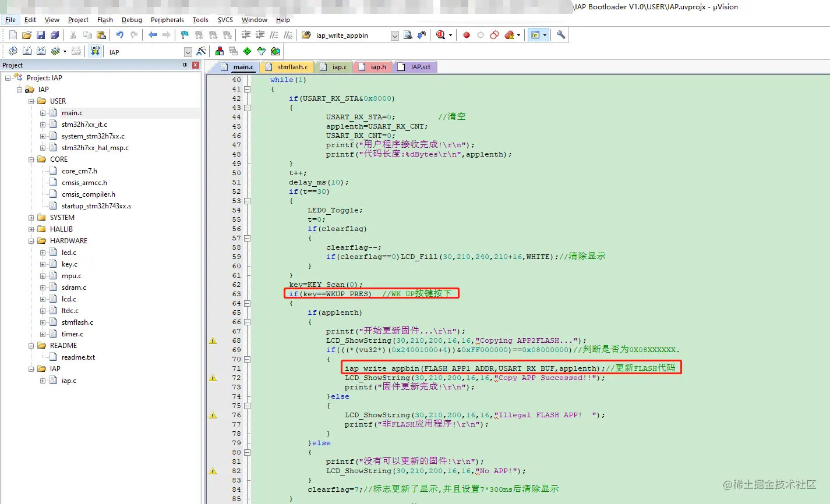Open the File menu
This screenshot has width=830, height=504.
pos(10,20)
